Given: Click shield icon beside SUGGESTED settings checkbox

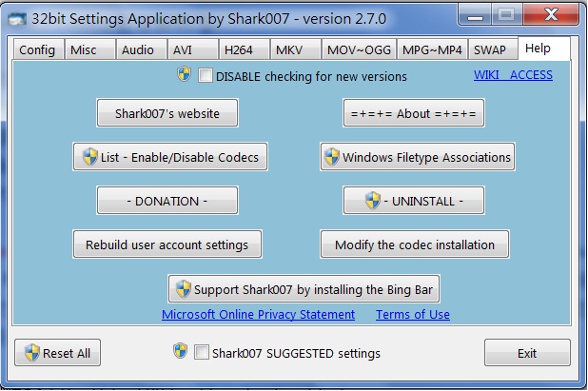Looking at the screenshot, I should point(180,351).
